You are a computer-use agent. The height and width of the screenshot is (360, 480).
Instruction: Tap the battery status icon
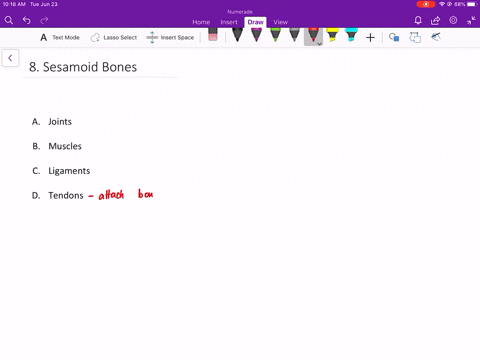click(471, 4)
